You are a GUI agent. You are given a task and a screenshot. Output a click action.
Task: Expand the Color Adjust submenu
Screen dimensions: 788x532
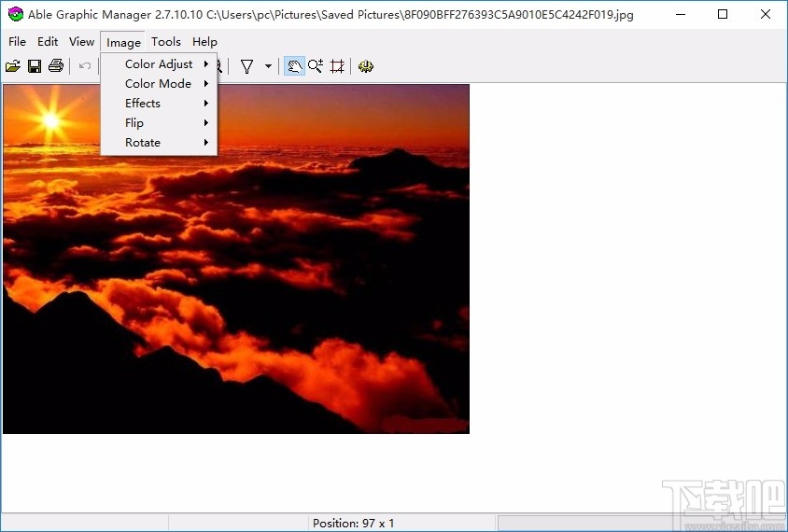pyautogui.click(x=159, y=63)
